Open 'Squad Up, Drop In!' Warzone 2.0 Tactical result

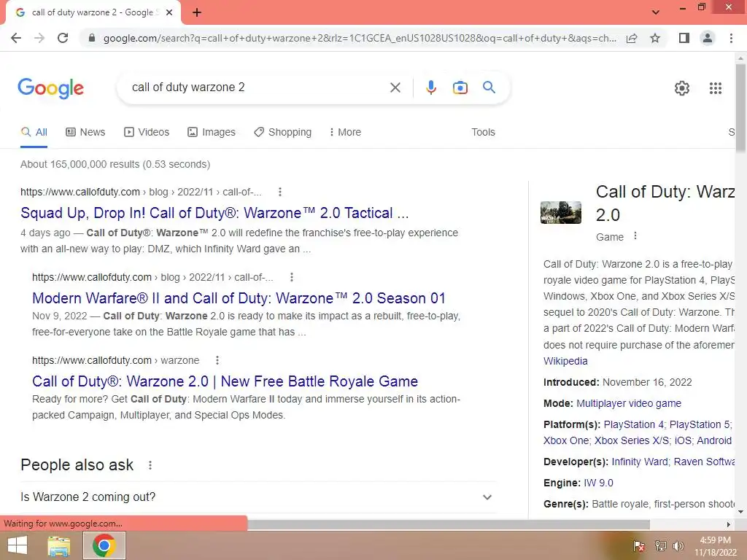tap(214, 213)
